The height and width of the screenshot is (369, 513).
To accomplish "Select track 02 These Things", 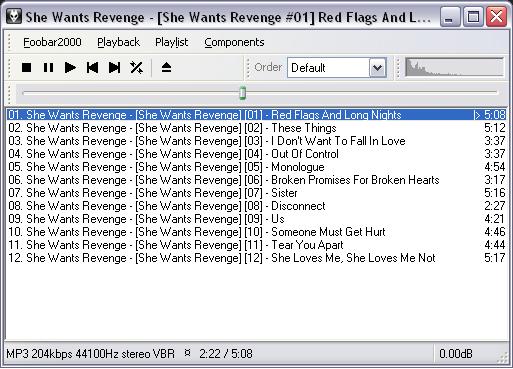I will 257,128.
